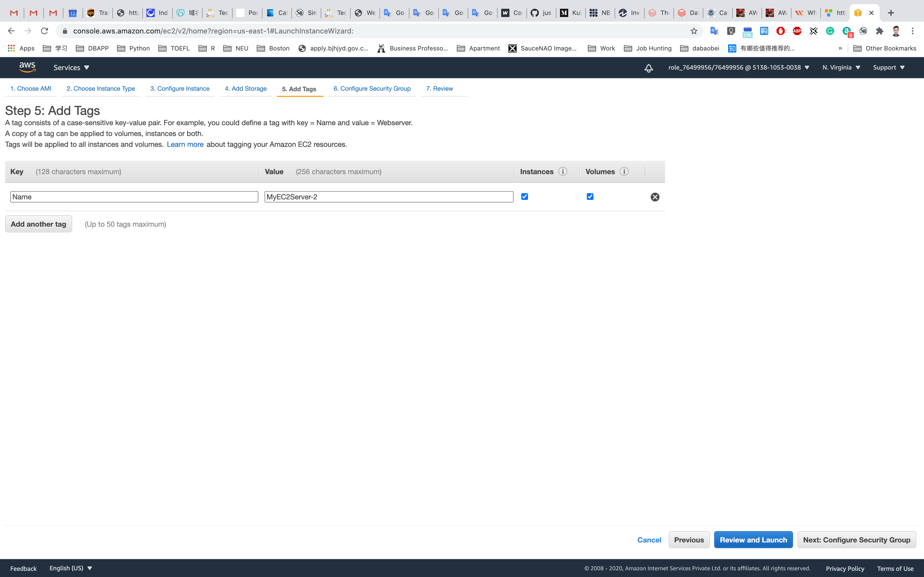Click the Volumes column info icon

click(624, 171)
